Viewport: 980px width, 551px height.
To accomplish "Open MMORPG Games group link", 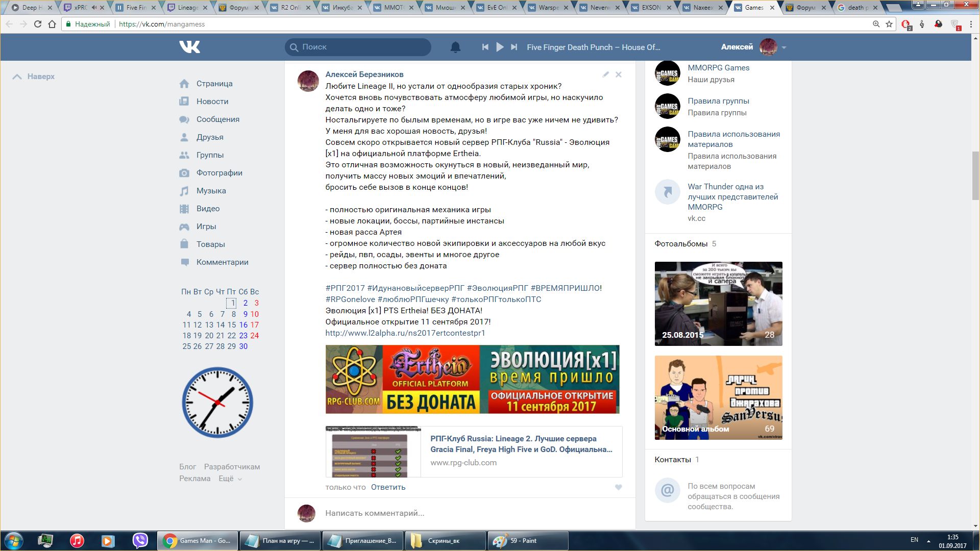I will 718,68.
